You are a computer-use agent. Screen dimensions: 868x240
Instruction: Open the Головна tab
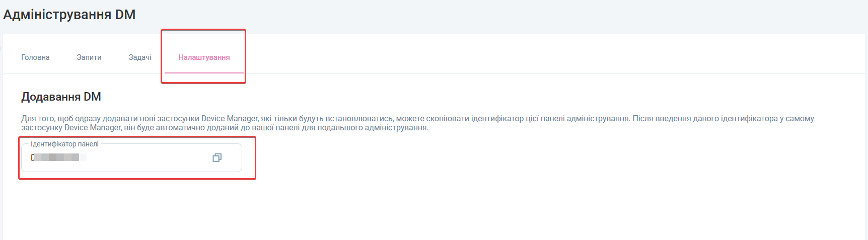tap(35, 57)
